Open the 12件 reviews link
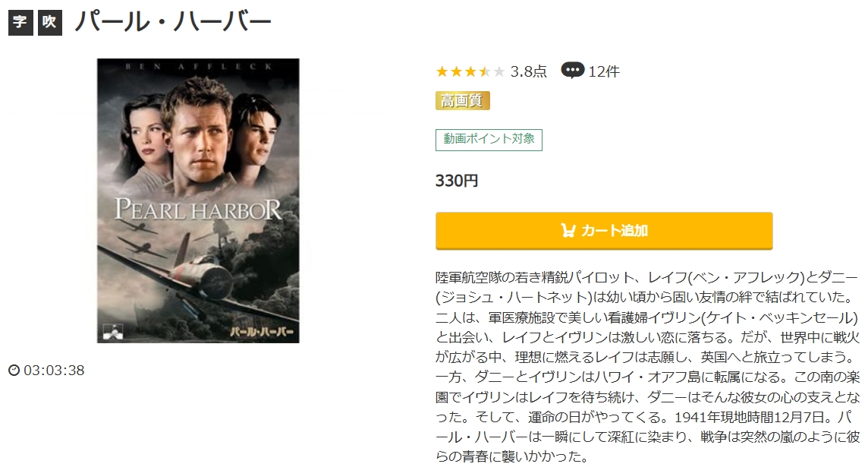This screenshot has height=467, width=868. coord(604,71)
